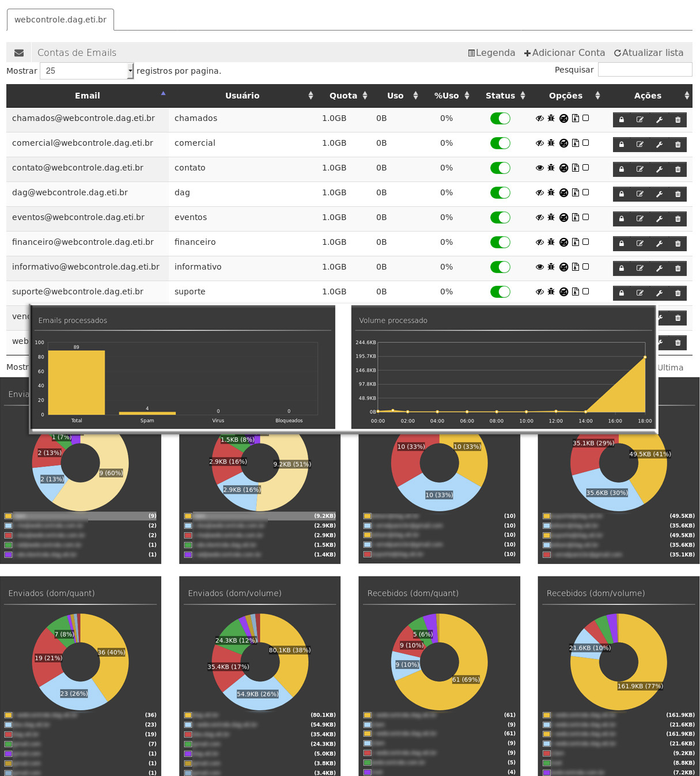The image size is (700, 776).
Task: Select the webcontrole.dag.eti.br tab
Action: tap(60, 20)
